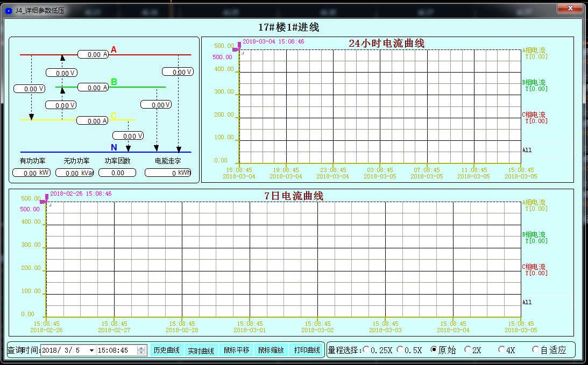This screenshot has width=588, height=365.
Task: Click phase B current value 0.00 A
Action: pos(93,87)
